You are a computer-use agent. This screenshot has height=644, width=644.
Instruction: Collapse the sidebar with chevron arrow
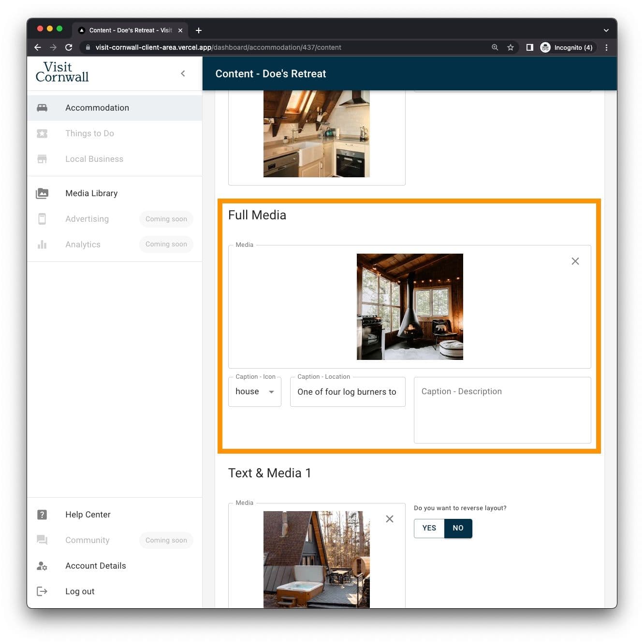[x=183, y=73]
